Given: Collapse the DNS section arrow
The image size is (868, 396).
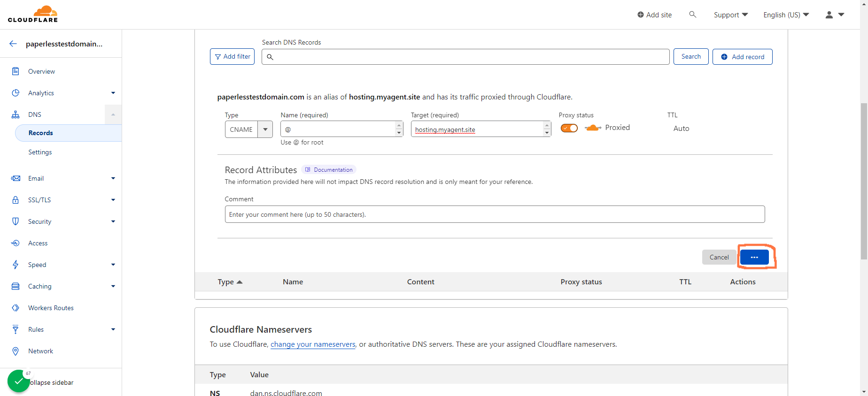Looking at the screenshot, I should (x=113, y=114).
